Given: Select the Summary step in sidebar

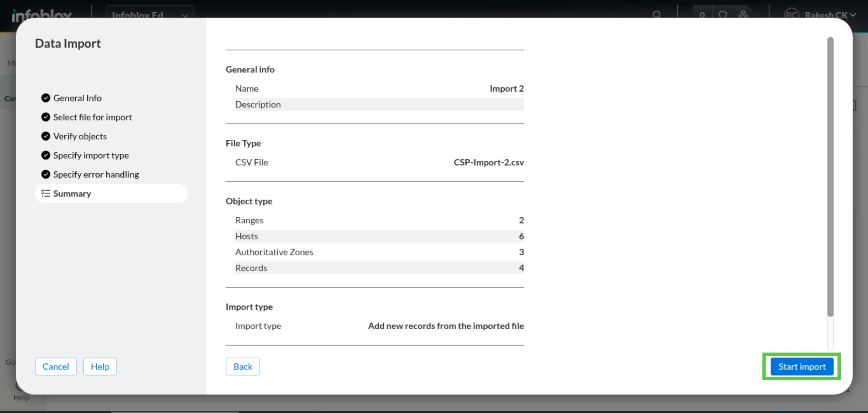Looking at the screenshot, I should coord(72,193).
